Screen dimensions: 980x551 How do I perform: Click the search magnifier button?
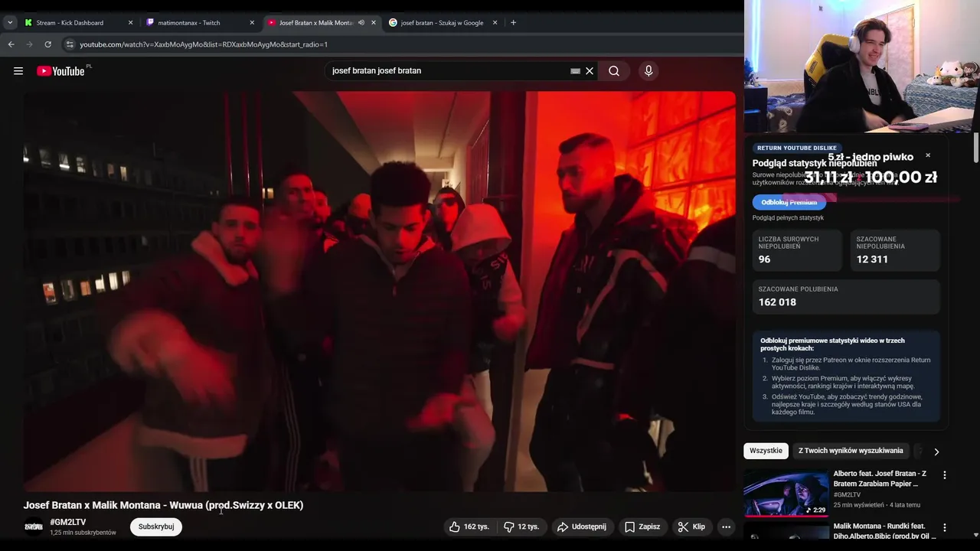614,71
